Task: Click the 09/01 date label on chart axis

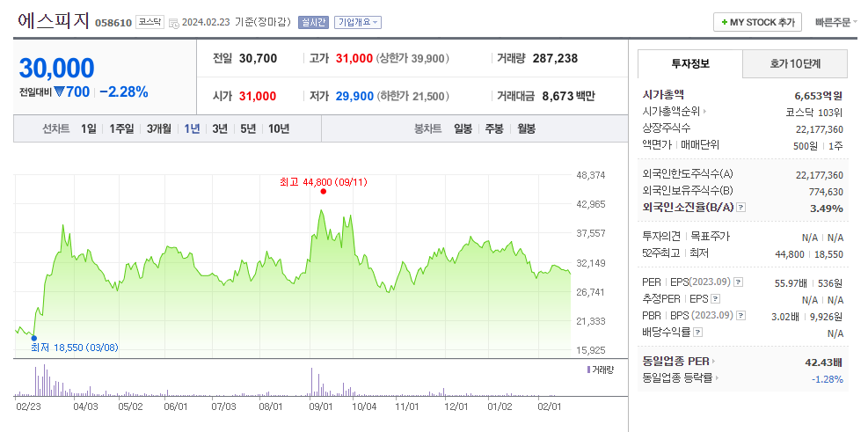Action: [x=319, y=406]
